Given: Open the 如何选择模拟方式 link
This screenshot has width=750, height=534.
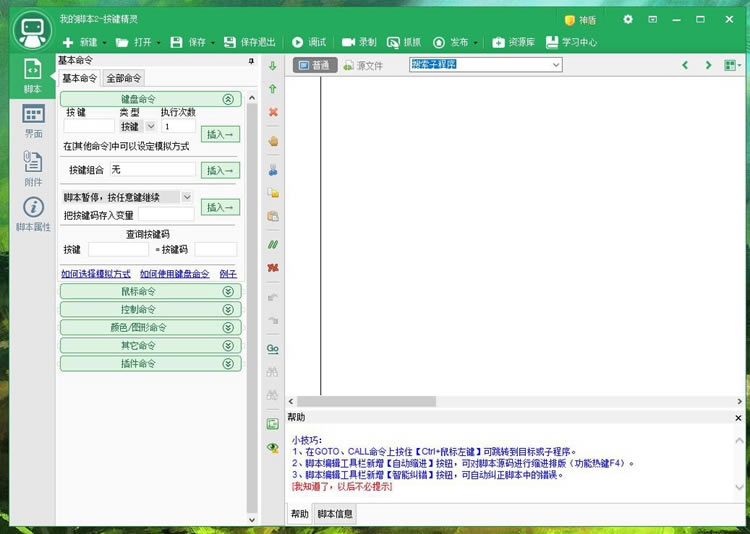Looking at the screenshot, I should (x=96, y=273).
